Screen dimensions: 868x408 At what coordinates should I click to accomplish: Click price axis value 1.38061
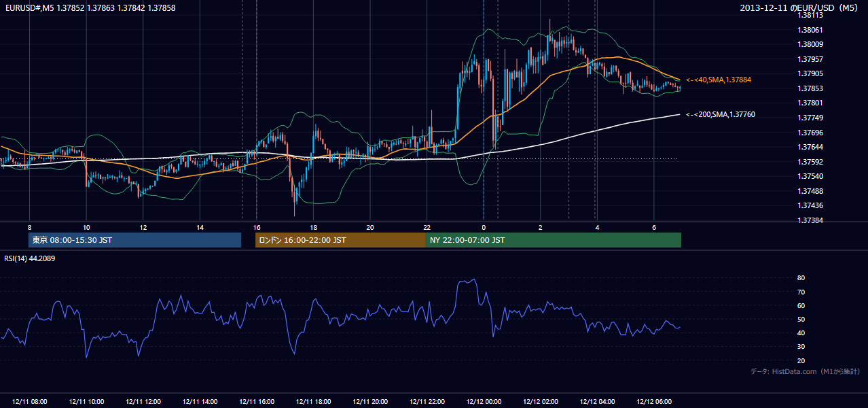810,30
